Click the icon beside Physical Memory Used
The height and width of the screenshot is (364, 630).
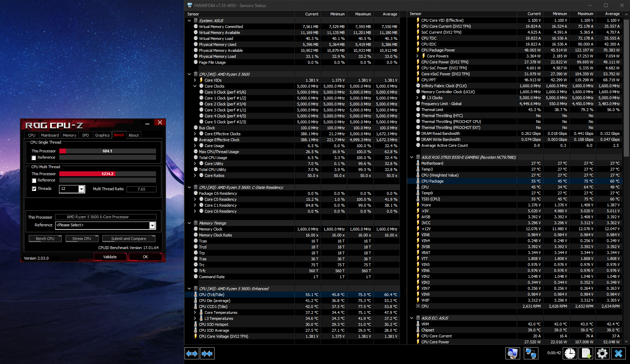196,44
